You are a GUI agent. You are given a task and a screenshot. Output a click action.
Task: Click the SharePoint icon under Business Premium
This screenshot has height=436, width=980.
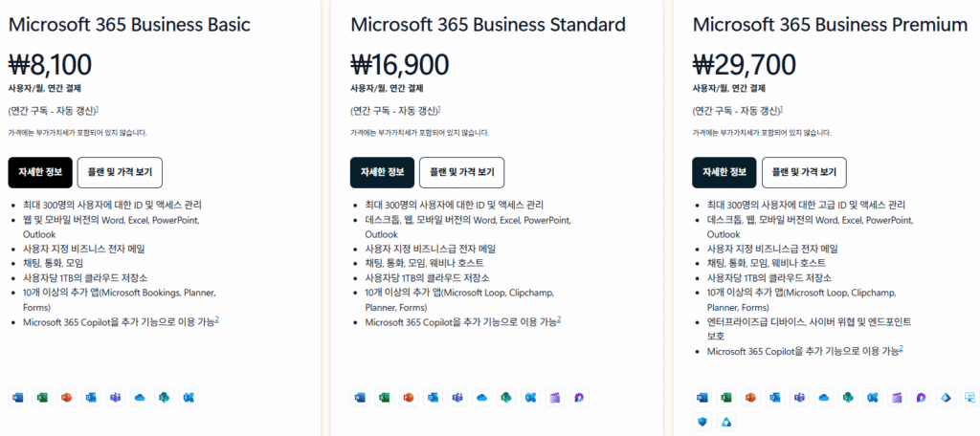coord(849,397)
